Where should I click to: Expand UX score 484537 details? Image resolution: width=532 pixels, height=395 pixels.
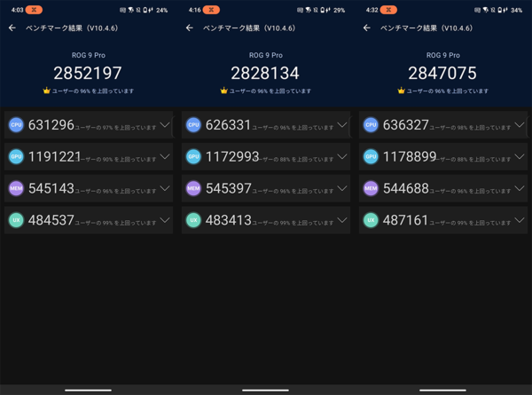(165, 220)
